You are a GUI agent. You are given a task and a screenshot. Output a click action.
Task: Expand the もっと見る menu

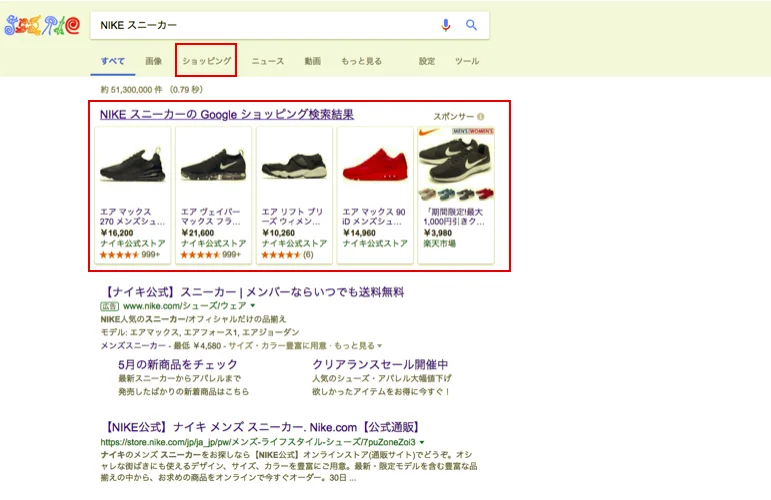coord(361,61)
